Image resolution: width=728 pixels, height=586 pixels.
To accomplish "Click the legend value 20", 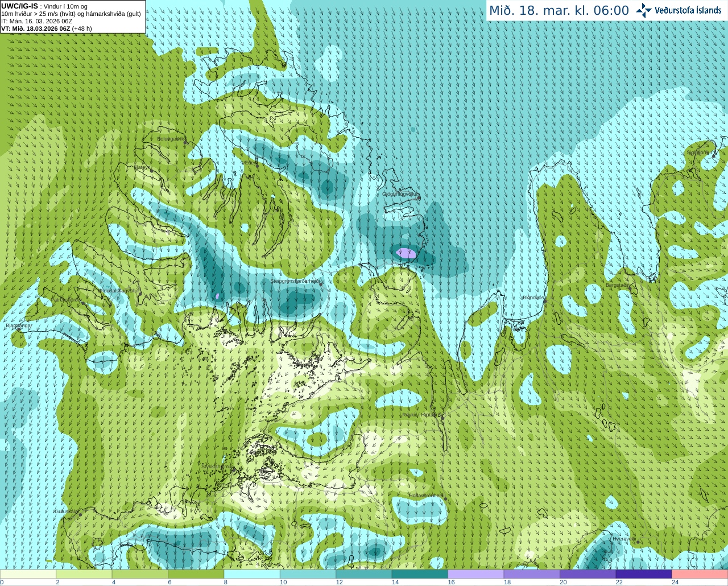I will tap(563, 582).
